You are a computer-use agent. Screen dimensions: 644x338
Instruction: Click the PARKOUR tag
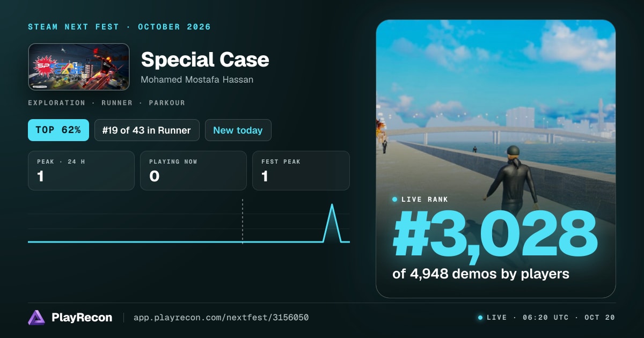point(166,102)
